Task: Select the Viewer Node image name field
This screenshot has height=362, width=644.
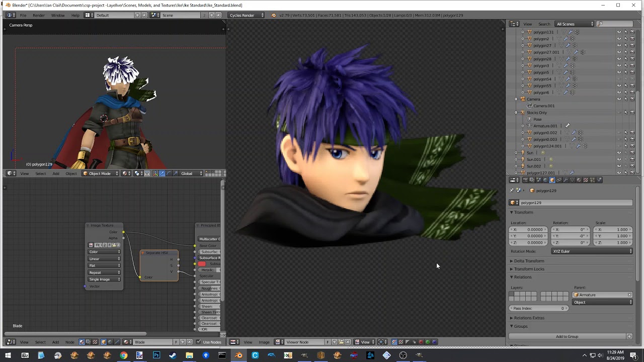Action: click(305, 342)
